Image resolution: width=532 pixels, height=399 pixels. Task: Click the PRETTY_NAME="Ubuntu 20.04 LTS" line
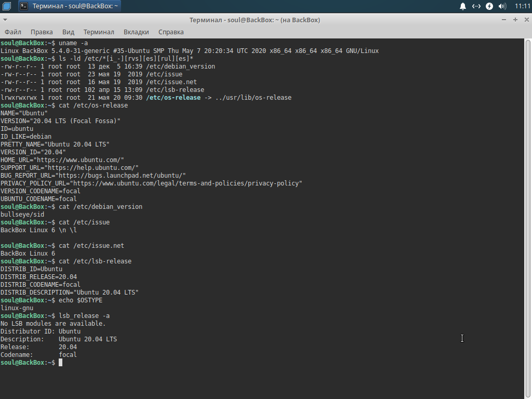pos(55,144)
